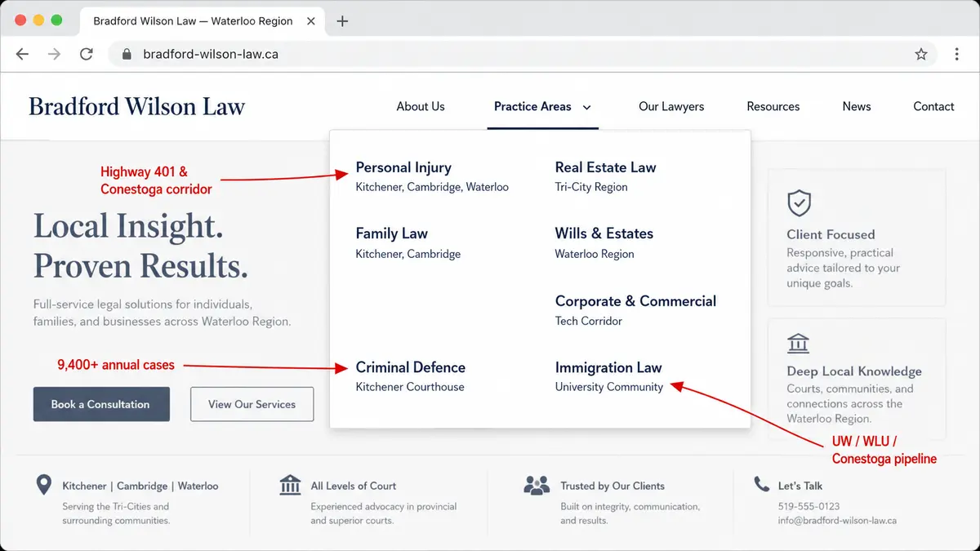Go back with the browser back arrow
This screenshot has height=551, width=980.
[x=22, y=55]
